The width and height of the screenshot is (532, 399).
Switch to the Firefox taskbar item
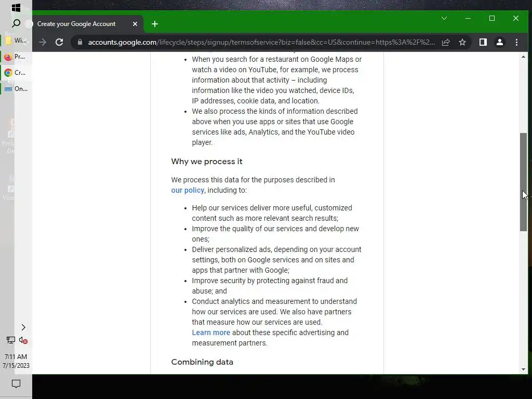point(16,57)
